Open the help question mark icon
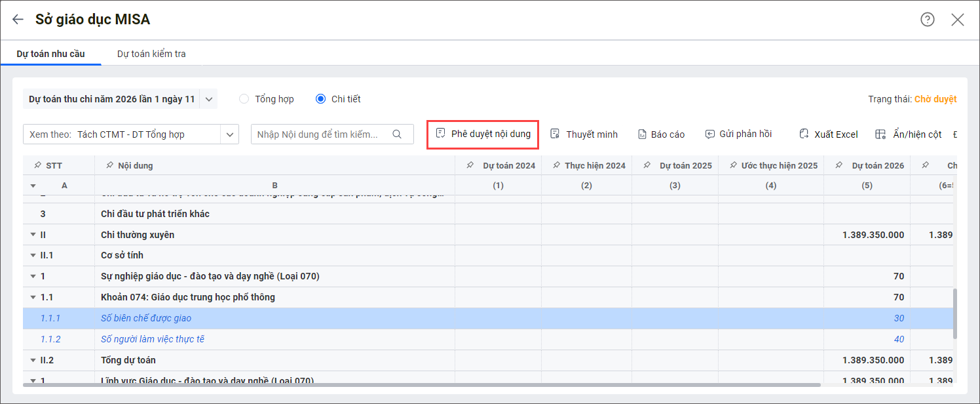This screenshot has width=980, height=404. 927,20
